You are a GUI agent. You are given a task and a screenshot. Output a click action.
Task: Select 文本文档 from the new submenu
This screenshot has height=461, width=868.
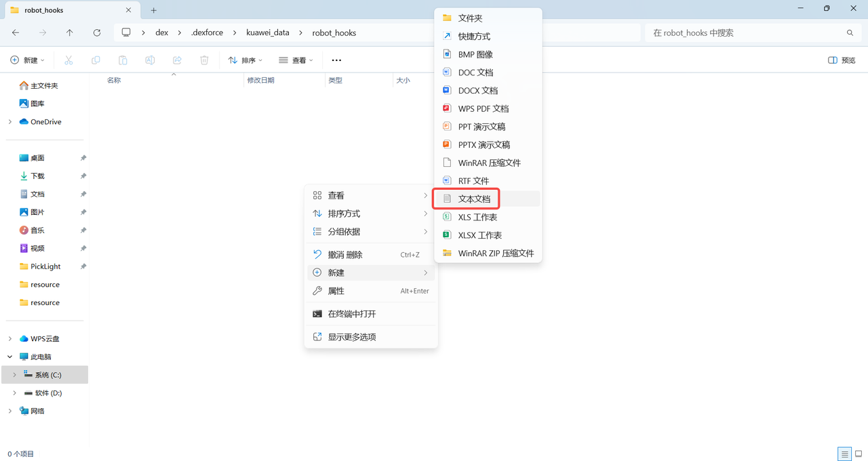tap(475, 199)
